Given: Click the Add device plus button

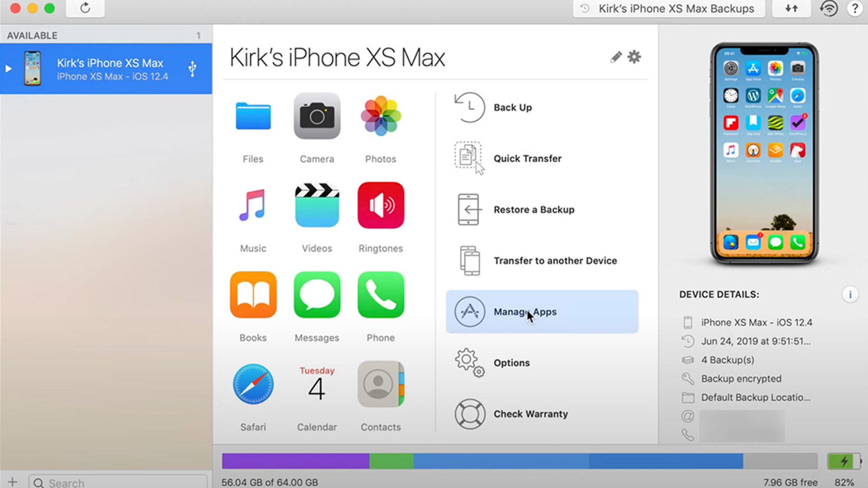Looking at the screenshot, I should click(12, 481).
